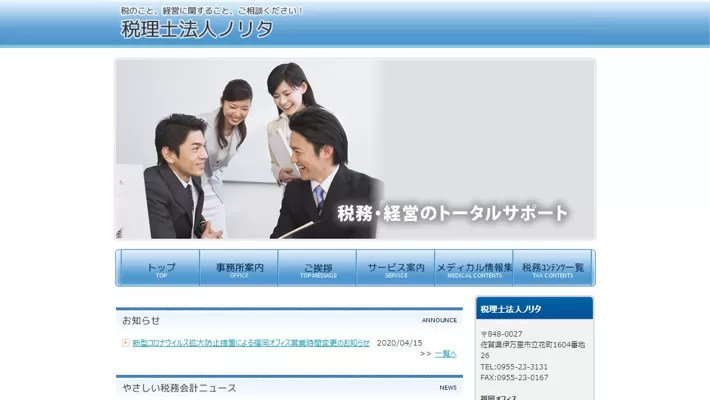The image size is (710, 400).
Task: Go to 事務所案内 (OFFICE) page
Action: pyautogui.click(x=239, y=268)
